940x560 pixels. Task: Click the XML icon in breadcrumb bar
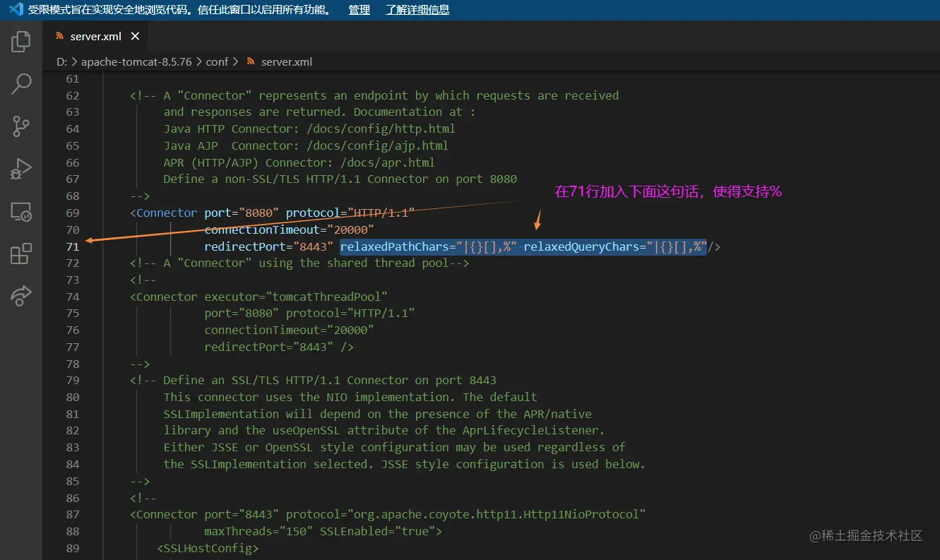click(251, 61)
